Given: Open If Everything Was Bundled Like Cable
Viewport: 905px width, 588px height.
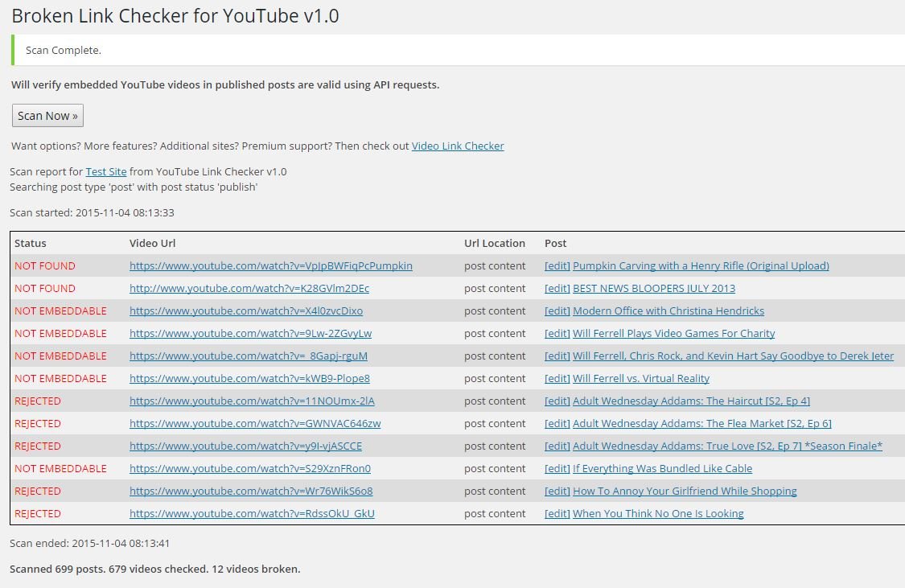Looking at the screenshot, I should coord(662,469).
